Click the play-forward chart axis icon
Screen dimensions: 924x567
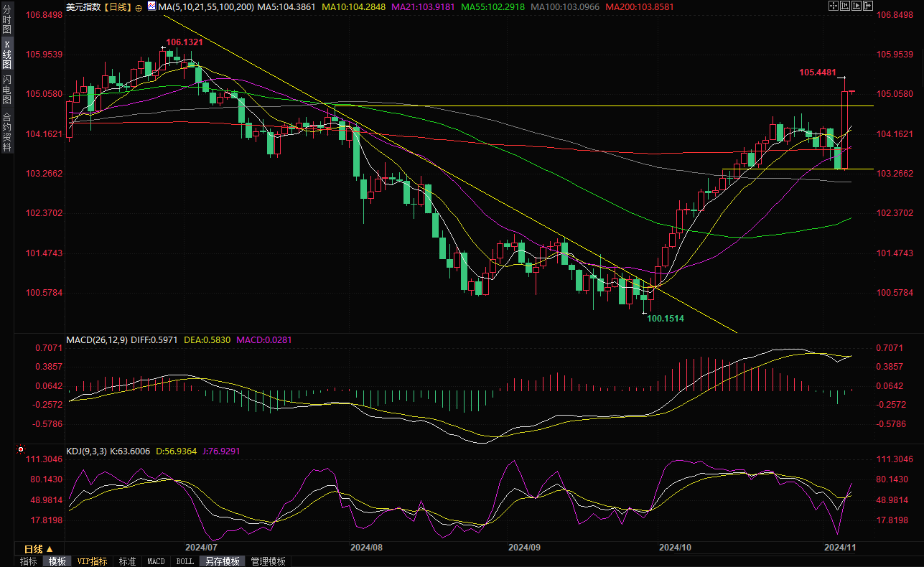click(x=857, y=6)
